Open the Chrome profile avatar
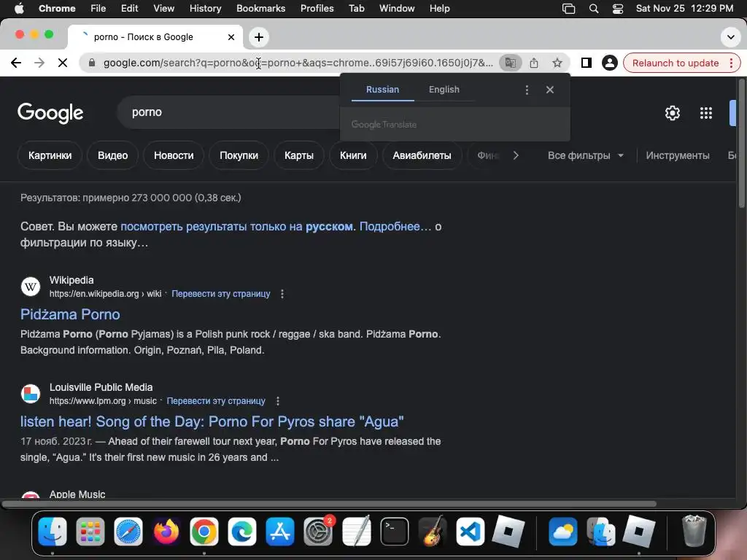Image resolution: width=747 pixels, height=560 pixels. [x=609, y=63]
